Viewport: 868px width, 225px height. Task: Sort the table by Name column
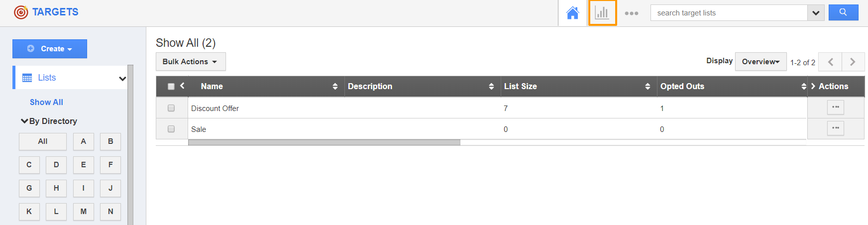coord(335,87)
